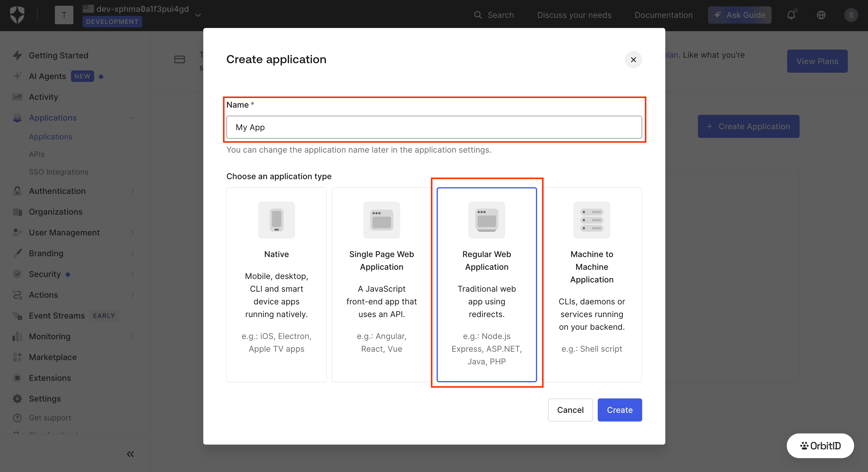The width and height of the screenshot is (868, 472).
Task: Open the tenant switcher chevron
Action: point(198,15)
